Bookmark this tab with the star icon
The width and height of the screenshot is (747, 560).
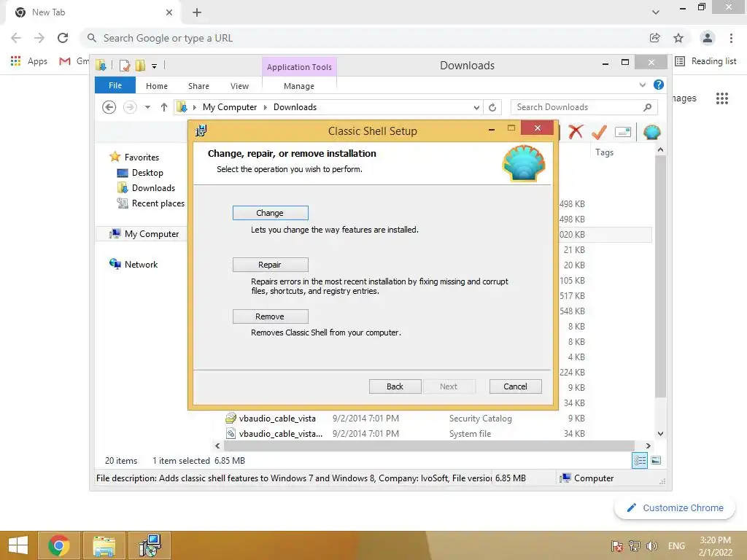678,38
